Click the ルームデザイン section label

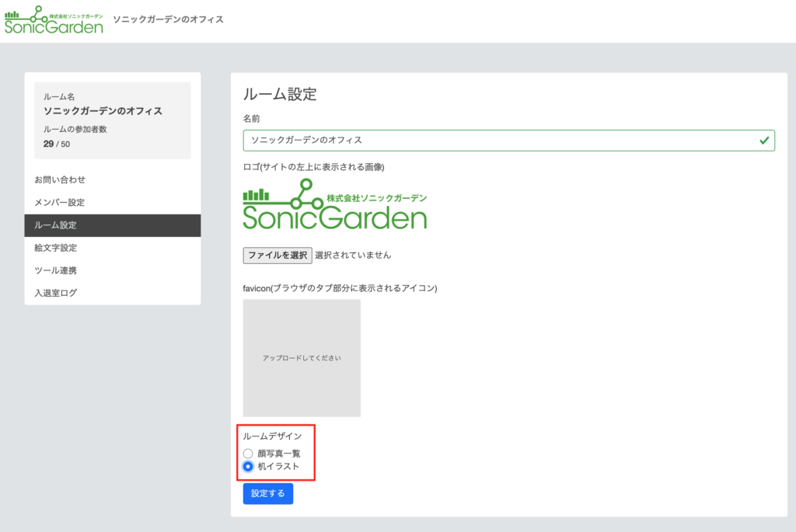point(272,436)
